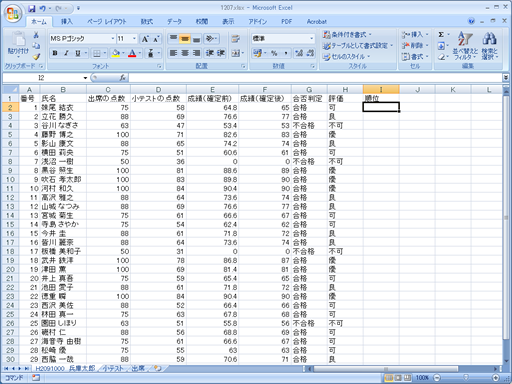Toggle Italic formatting

coord(66,53)
